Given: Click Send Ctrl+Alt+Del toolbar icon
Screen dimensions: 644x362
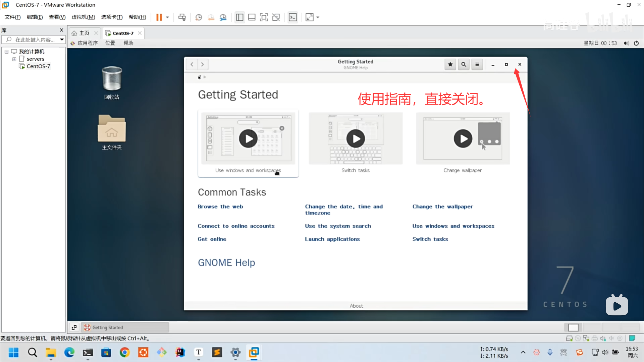Looking at the screenshot, I should click(182, 17).
